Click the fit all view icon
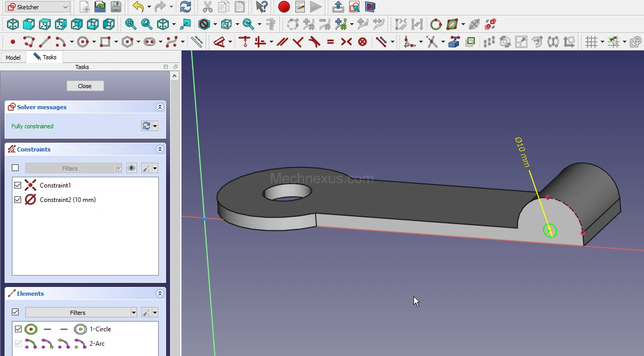The height and width of the screenshot is (356, 644). [130, 24]
